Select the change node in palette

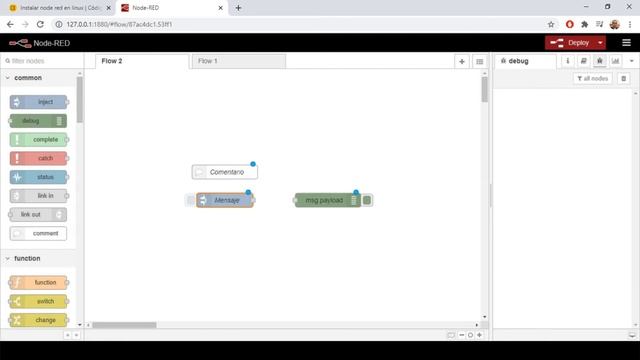39,320
